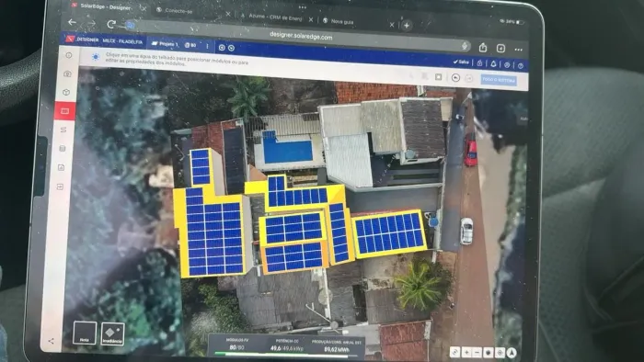Viewport: 644px width, 362px height.
Task: Click the SolarEdge Designer logo
Action: tap(70, 39)
